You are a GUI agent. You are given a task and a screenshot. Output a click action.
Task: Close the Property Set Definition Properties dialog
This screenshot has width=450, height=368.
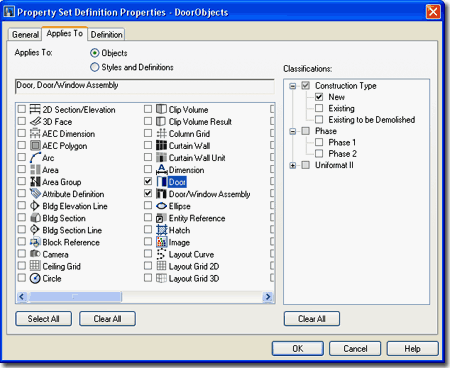click(x=433, y=12)
